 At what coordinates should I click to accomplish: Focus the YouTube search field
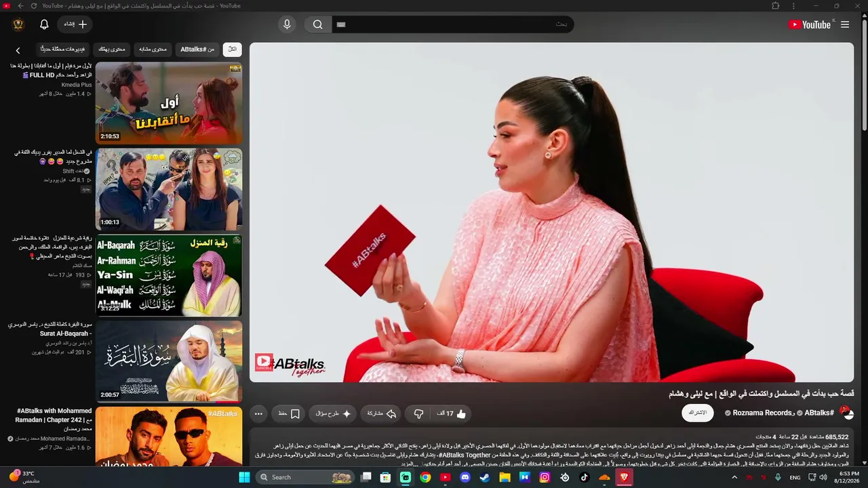tap(452, 24)
